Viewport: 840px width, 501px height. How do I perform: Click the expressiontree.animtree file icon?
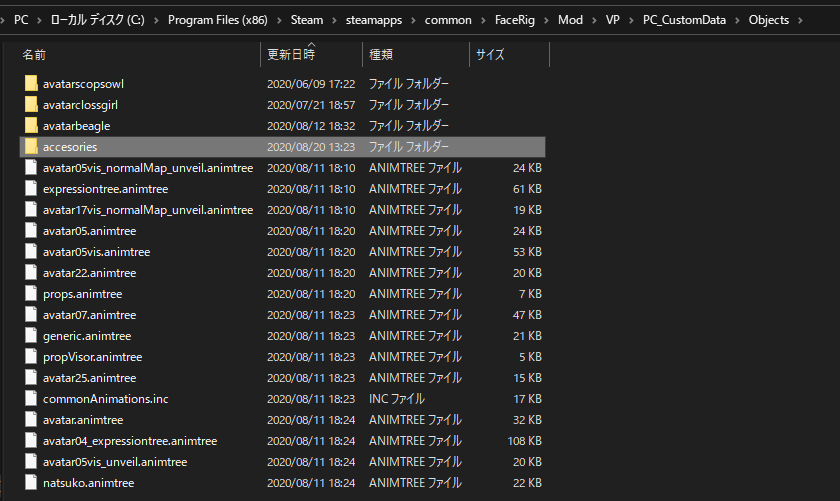31,189
